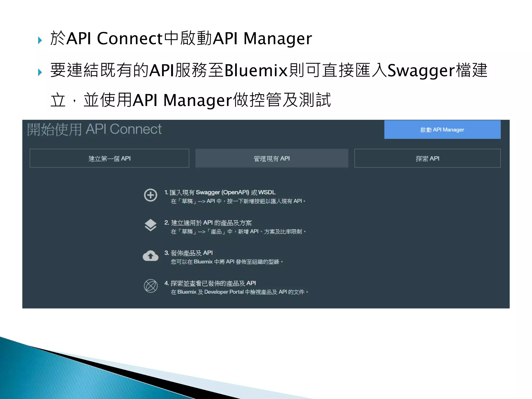532x399 pixels.
Task: Click the globe explore icon
Action: coord(151,286)
